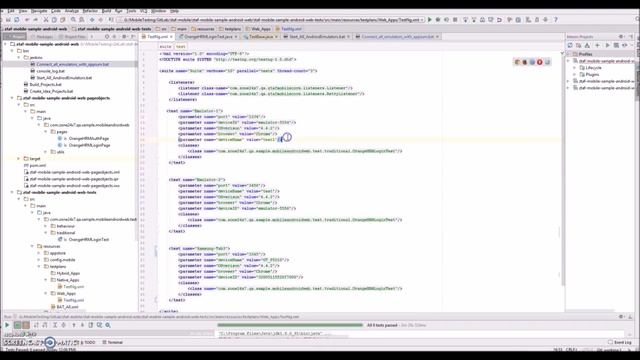This screenshot has height=360, width=640.
Task: Click previous failed test up arrow
Action: pyautogui.click(x=74, y=325)
